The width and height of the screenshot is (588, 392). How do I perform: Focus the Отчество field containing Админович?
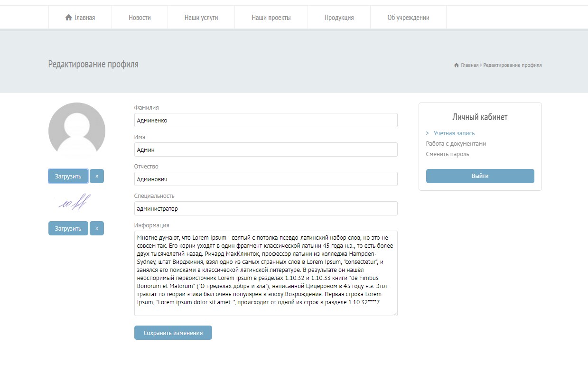coord(266,179)
